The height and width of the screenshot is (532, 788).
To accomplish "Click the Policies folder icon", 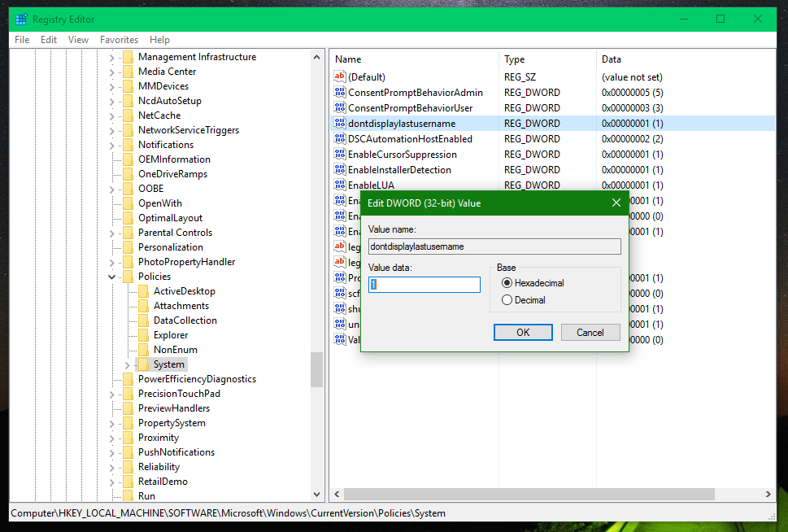I will click(128, 276).
